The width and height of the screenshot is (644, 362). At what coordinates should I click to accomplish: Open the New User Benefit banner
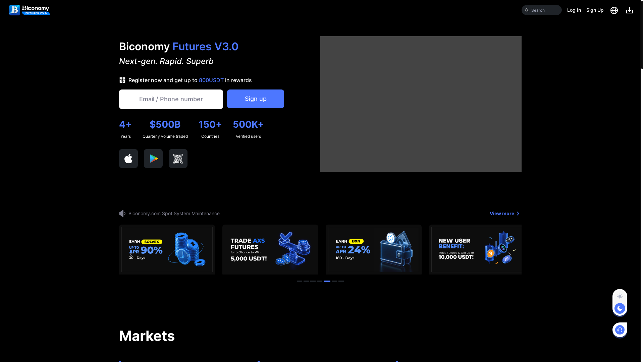coord(475,249)
